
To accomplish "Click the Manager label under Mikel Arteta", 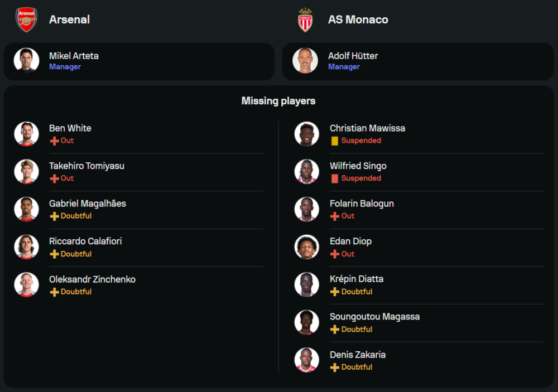I will [65, 67].
